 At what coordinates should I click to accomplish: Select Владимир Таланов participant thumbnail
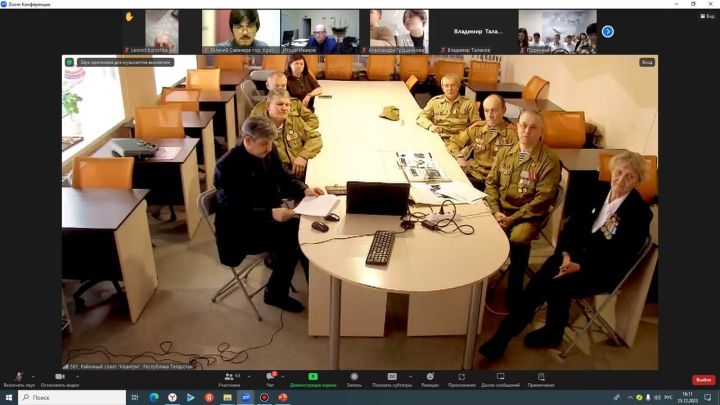pos(478,32)
